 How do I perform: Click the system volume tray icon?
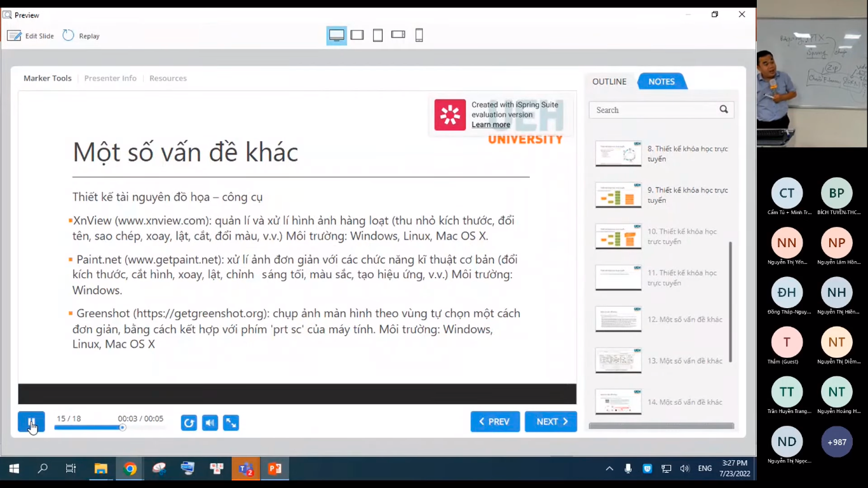684,468
